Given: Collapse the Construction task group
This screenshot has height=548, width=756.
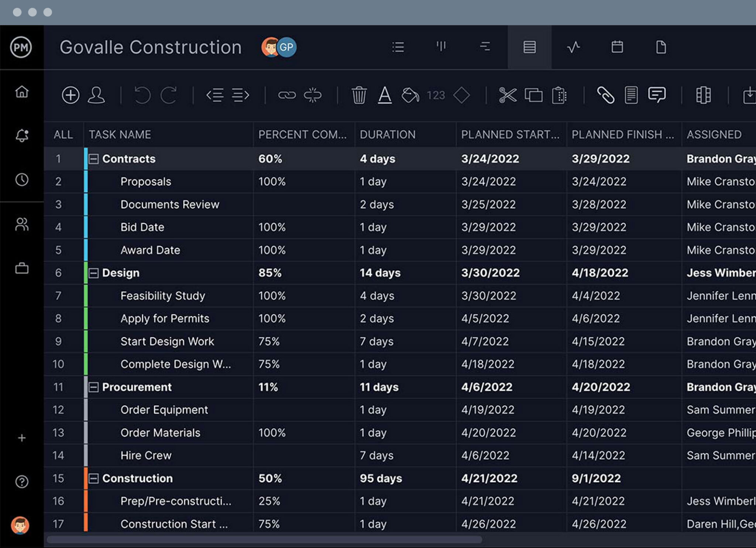Looking at the screenshot, I should pyautogui.click(x=94, y=479).
